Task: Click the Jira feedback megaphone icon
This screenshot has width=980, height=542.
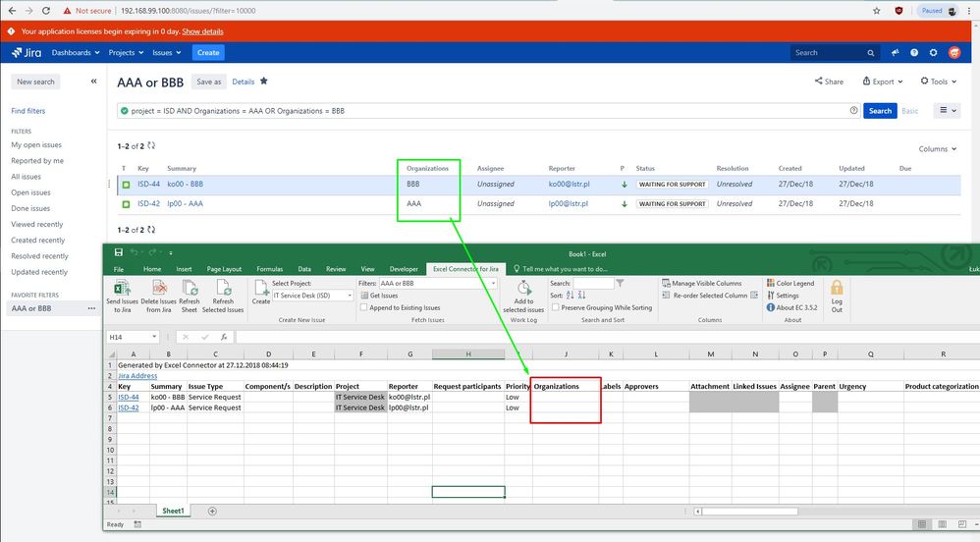Action: [895, 52]
